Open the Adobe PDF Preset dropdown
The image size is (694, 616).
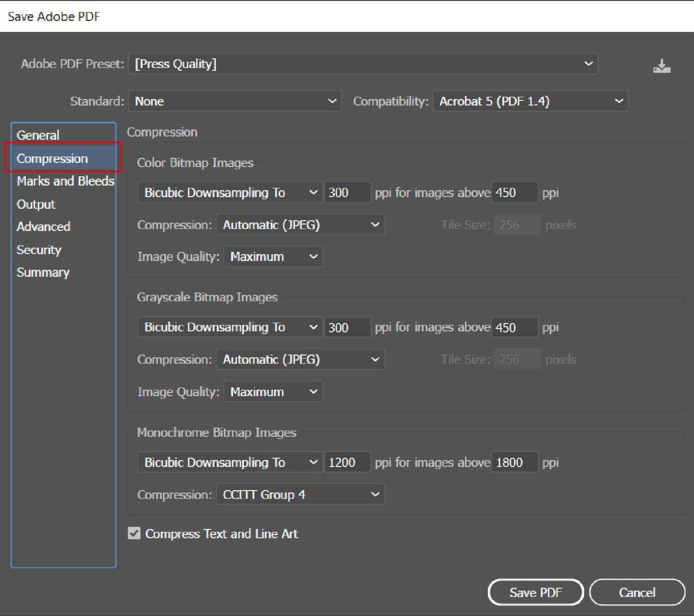363,64
